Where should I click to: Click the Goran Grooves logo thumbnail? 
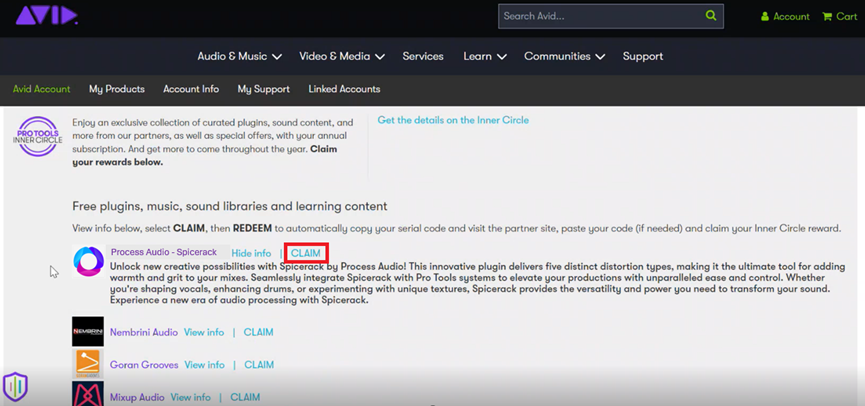coord(88,364)
